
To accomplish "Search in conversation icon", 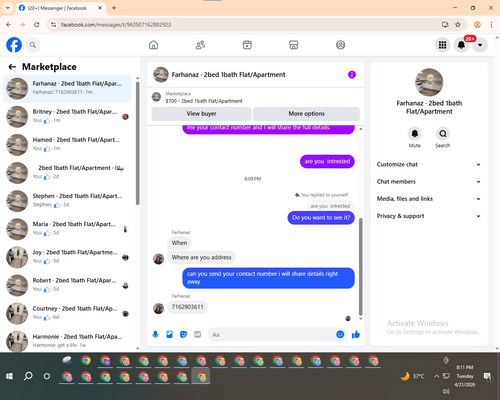I will pyautogui.click(x=443, y=134).
